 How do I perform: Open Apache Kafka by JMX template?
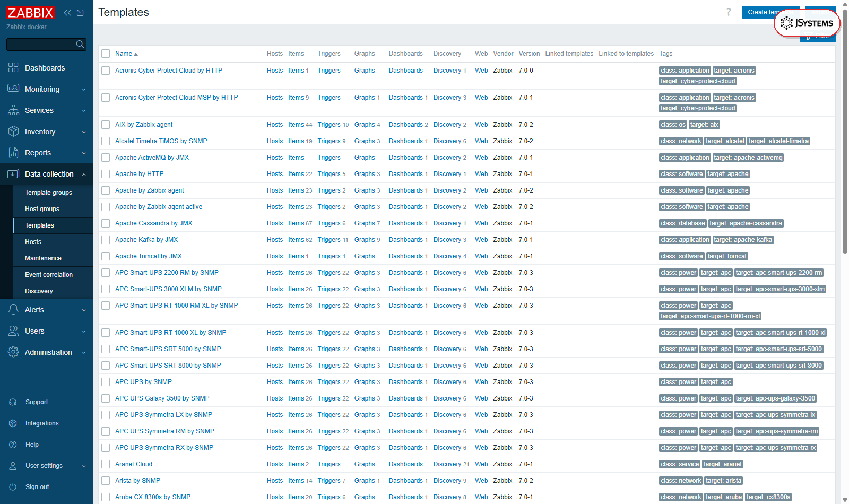pos(146,240)
